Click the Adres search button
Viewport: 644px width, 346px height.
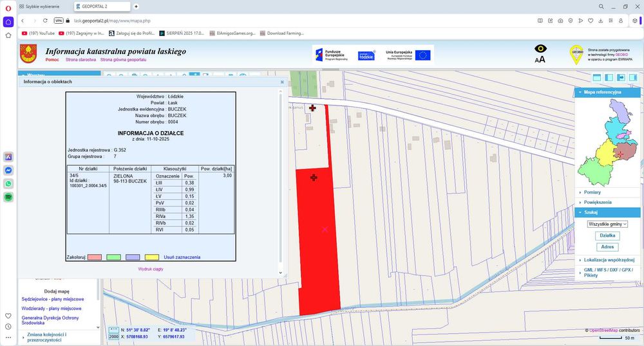pyautogui.click(x=607, y=247)
